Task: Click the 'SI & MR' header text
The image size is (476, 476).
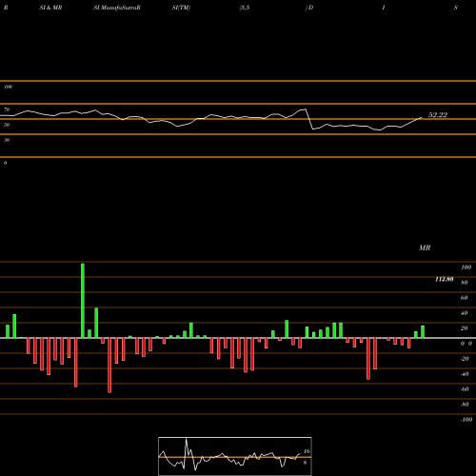Action: pos(50,8)
